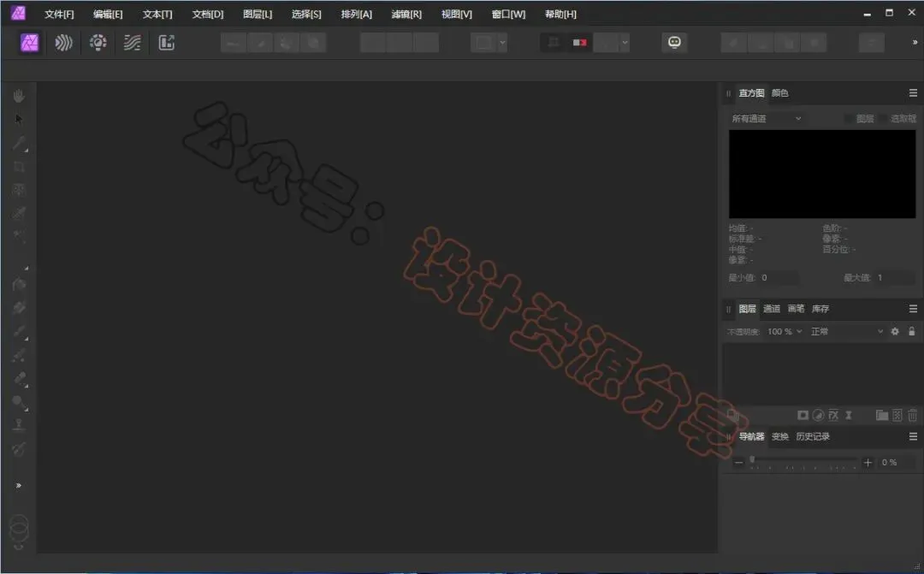This screenshot has height=574, width=924.
Task: Click the layer blend options gear icon
Action: pos(895,331)
